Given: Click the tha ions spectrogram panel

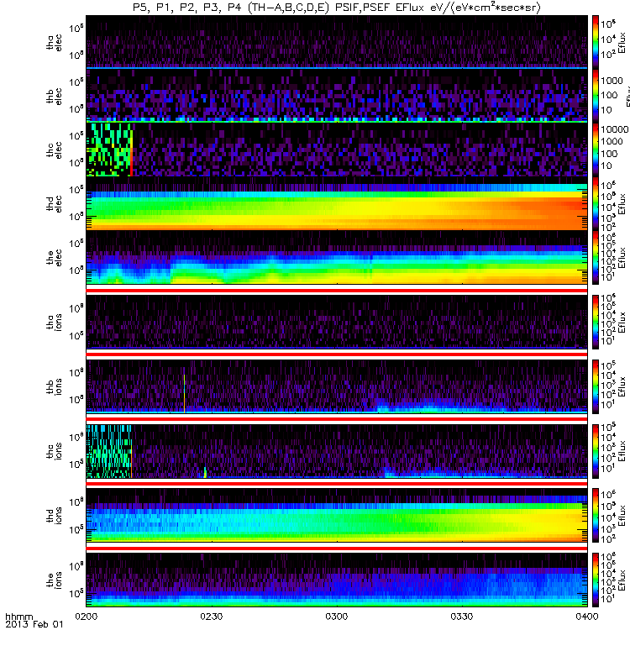Looking at the screenshot, I should (337, 322).
